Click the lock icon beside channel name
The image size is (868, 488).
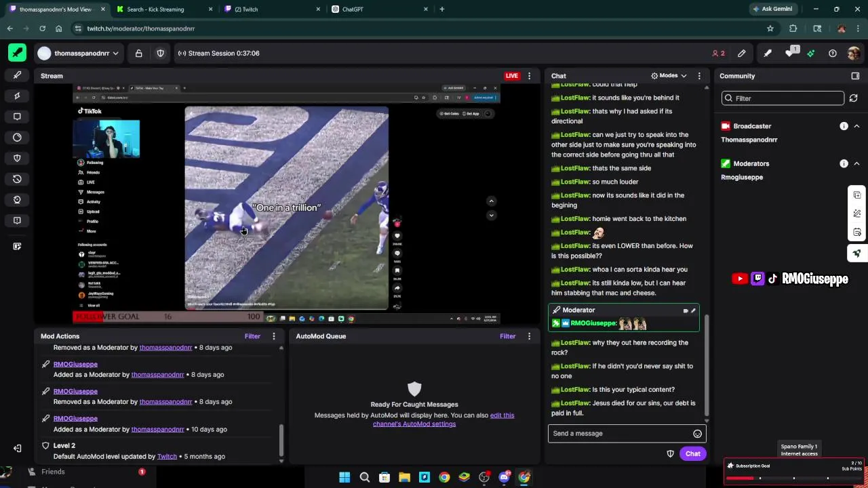[x=138, y=54]
